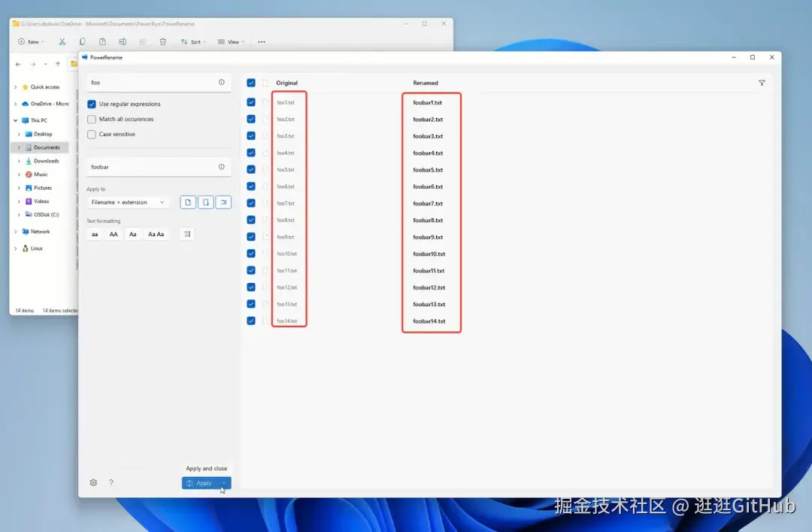Image resolution: width=812 pixels, height=532 pixels.
Task: Open the View dropdown in File Explorer
Action: point(231,42)
